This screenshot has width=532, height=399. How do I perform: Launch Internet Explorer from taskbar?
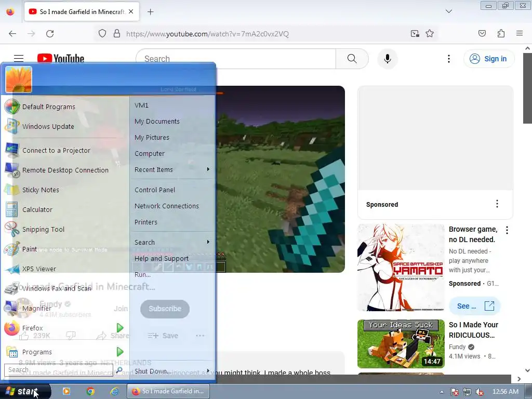(x=114, y=391)
